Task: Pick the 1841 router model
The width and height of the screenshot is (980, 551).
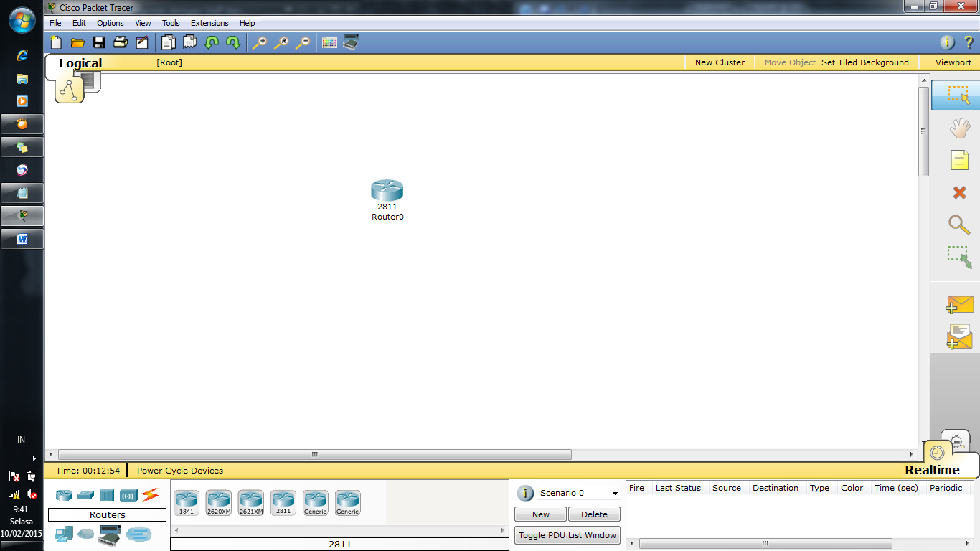Action: click(187, 503)
